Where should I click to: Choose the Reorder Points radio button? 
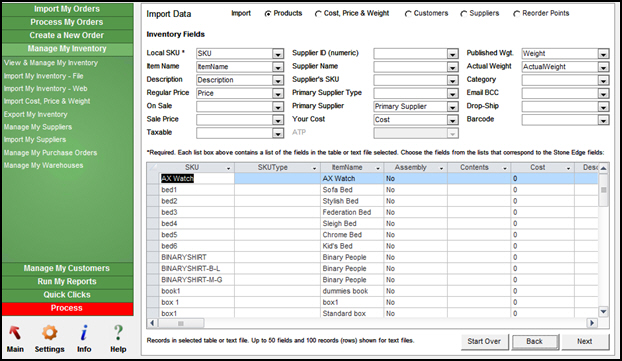(516, 14)
